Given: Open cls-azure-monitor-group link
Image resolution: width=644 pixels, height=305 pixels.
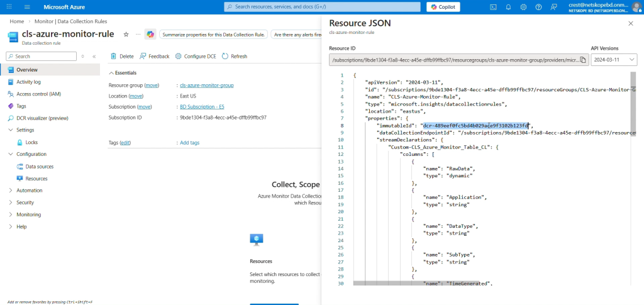Looking at the screenshot, I should click(207, 86).
